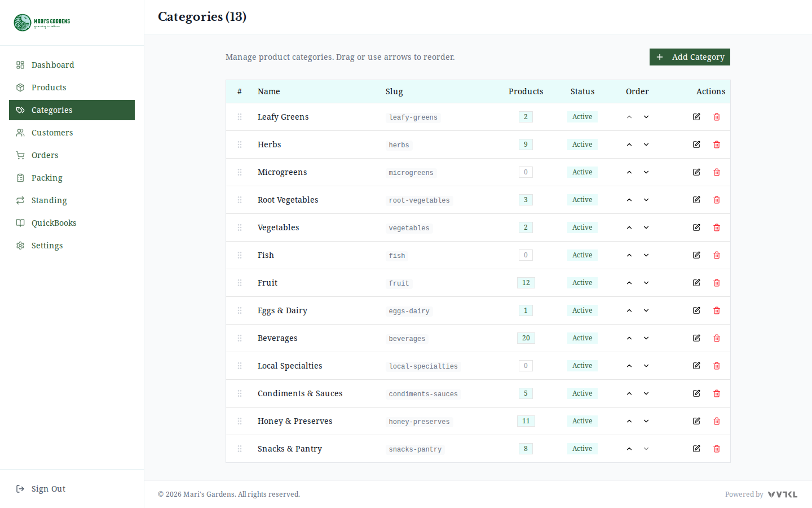Click the product count 12 for Fruit

[x=526, y=283]
